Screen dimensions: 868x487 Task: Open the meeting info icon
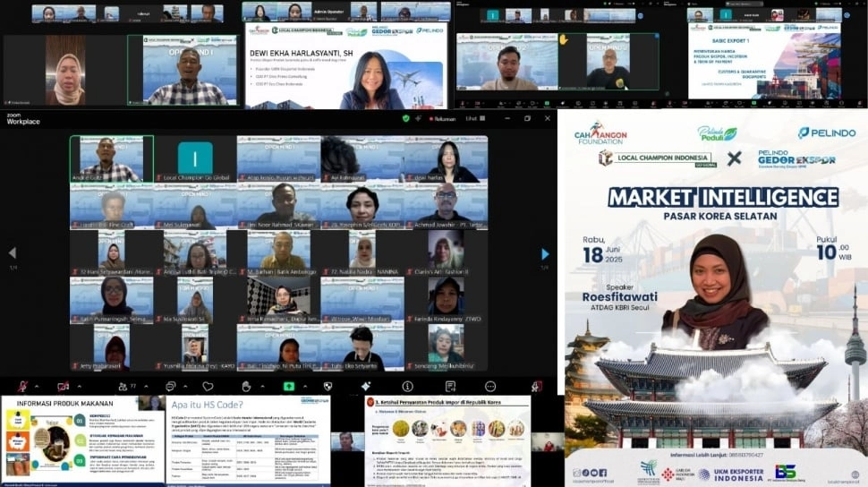coord(407,386)
